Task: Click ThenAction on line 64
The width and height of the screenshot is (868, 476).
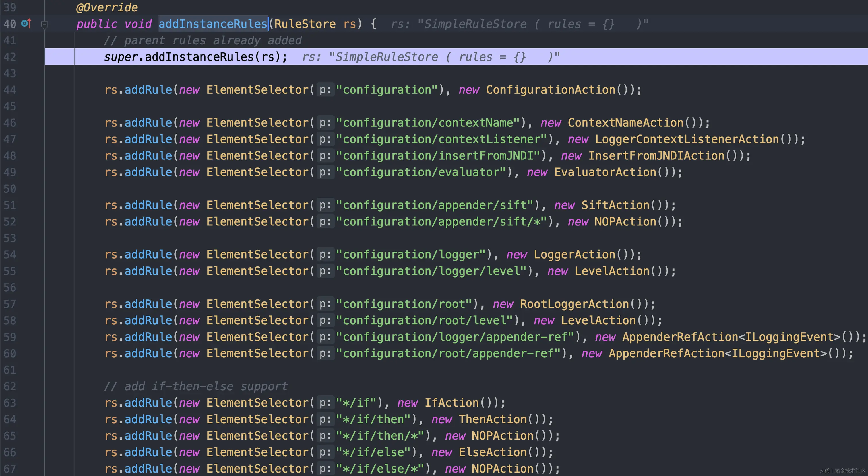Action: tap(493, 420)
